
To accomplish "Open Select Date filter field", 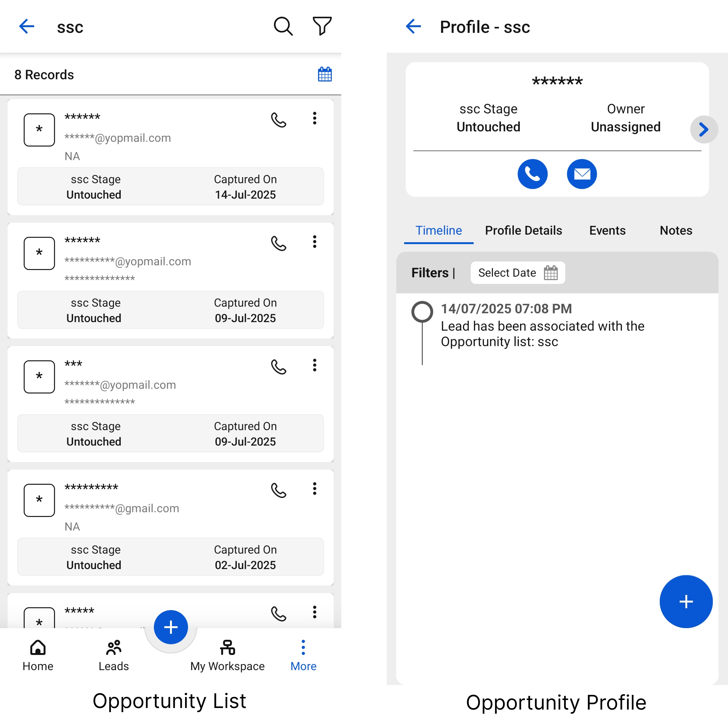I will click(x=517, y=273).
